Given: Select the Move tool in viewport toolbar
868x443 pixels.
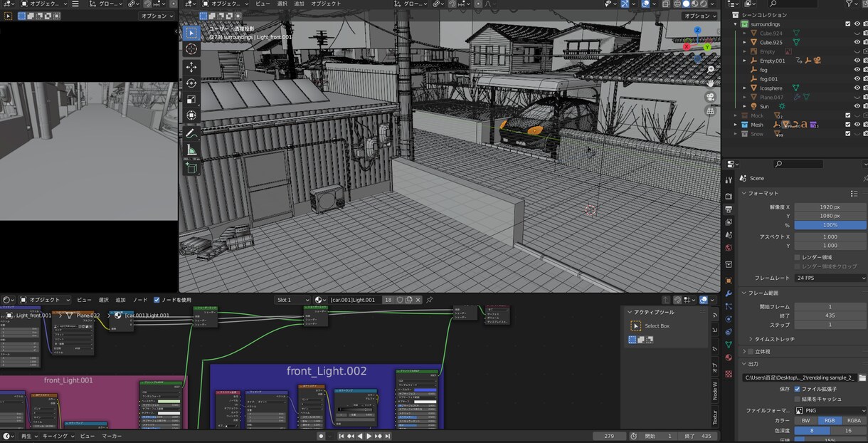Looking at the screenshot, I should [191, 67].
